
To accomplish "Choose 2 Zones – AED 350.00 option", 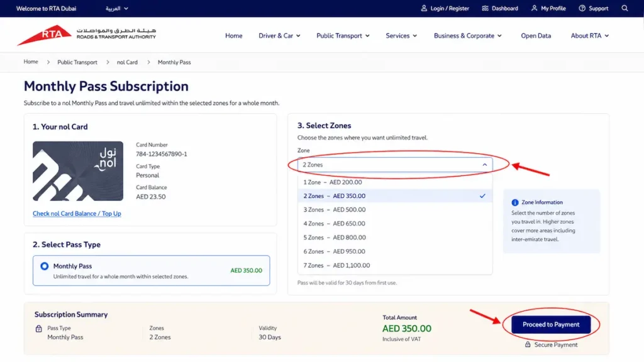I will tap(395, 196).
